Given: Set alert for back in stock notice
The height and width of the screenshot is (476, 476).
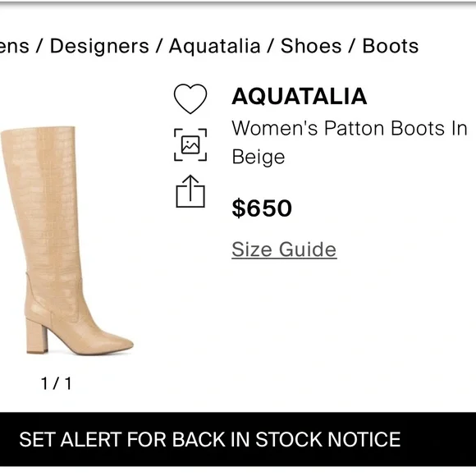Looking at the screenshot, I should point(238,439).
